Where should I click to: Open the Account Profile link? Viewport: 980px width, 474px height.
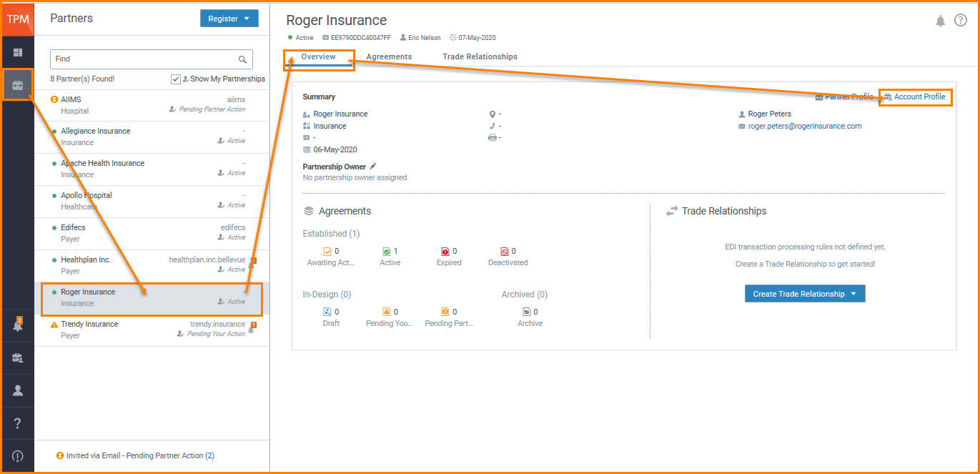click(919, 97)
